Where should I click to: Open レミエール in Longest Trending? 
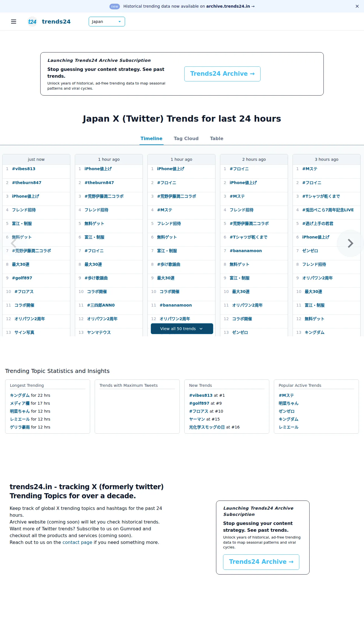coord(20,419)
